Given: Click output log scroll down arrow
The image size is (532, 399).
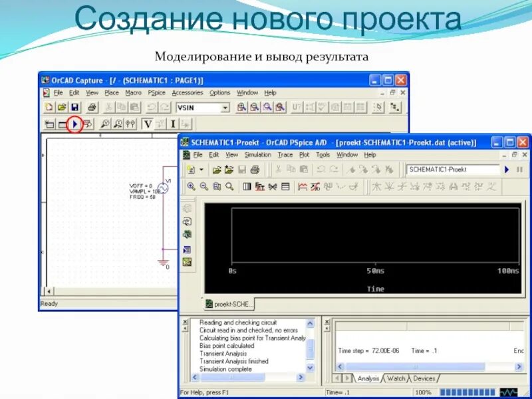Looking at the screenshot, I should pyautogui.click(x=310, y=368).
